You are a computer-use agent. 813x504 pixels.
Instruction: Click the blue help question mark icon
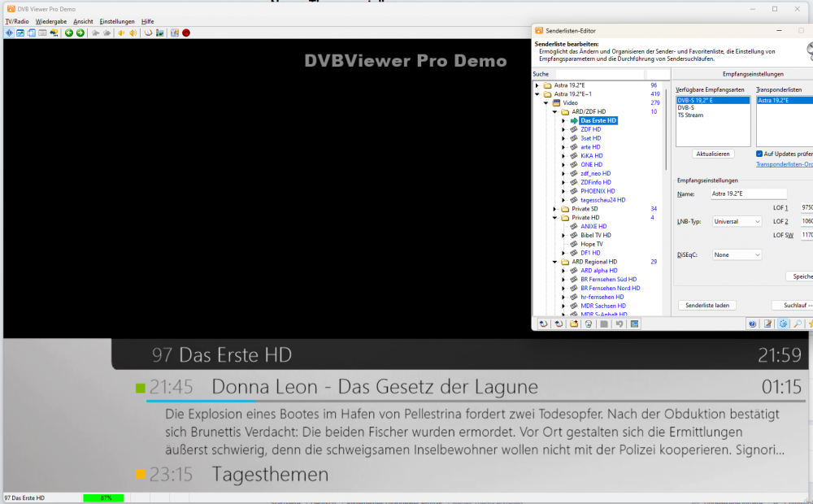753,324
